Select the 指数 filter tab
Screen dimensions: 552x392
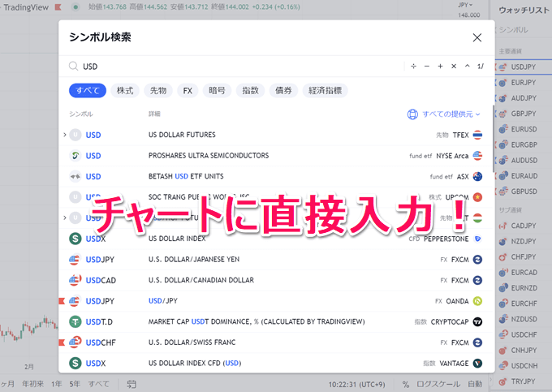click(250, 90)
